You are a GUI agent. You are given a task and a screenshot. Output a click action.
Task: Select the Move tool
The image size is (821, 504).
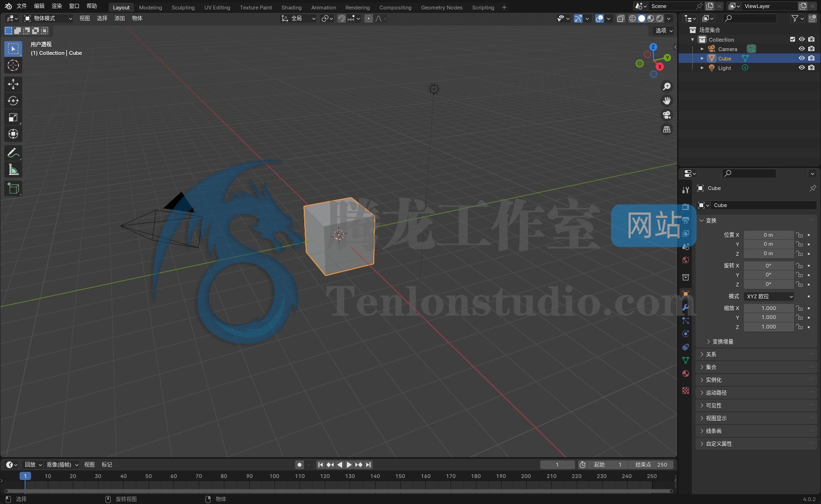pyautogui.click(x=13, y=84)
